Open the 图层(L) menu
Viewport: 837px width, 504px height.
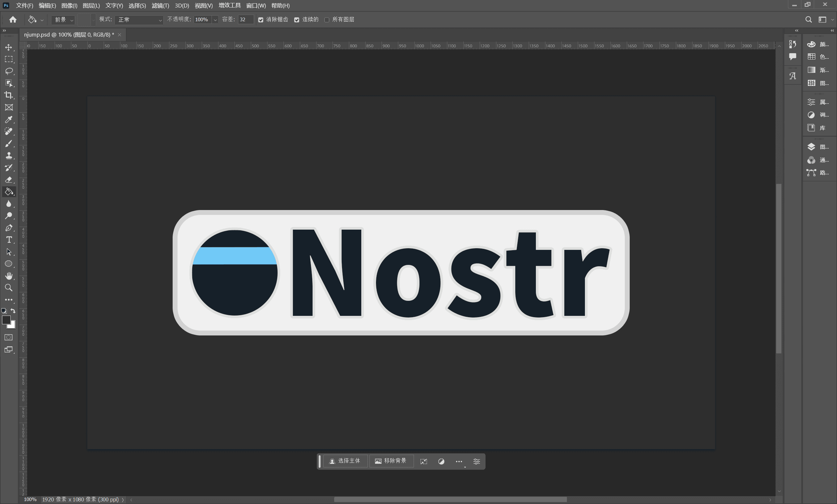click(x=91, y=6)
